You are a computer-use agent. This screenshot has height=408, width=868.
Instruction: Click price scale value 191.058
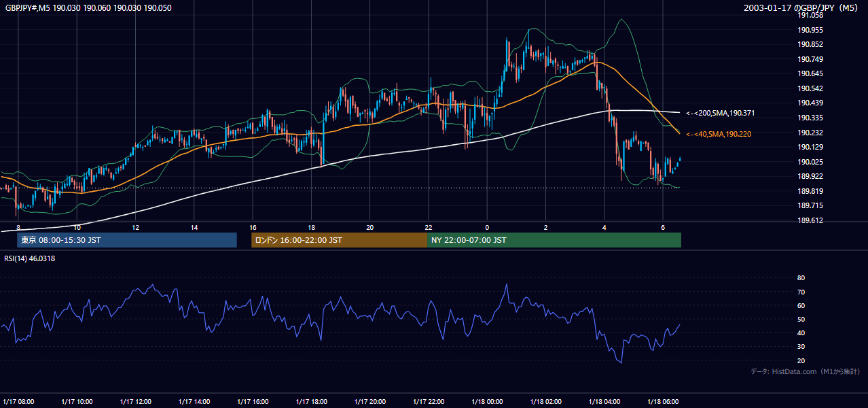point(810,15)
